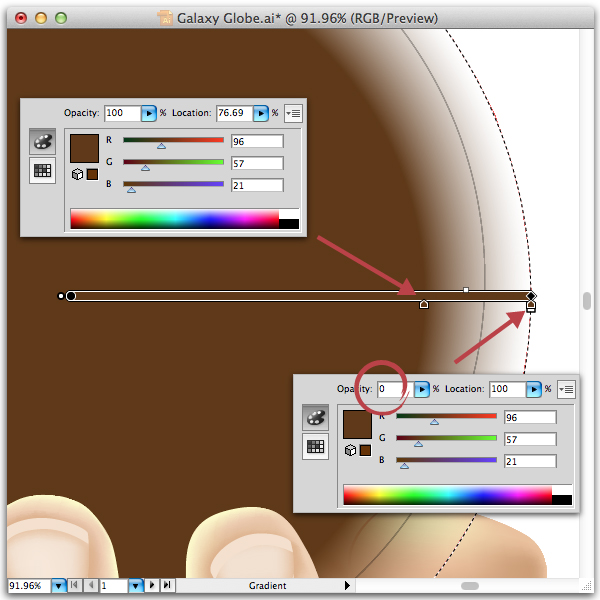Image resolution: width=600 pixels, height=600 pixels.
Task: Select the gradient color stop at 76.69%
Action: coord(424,305)
